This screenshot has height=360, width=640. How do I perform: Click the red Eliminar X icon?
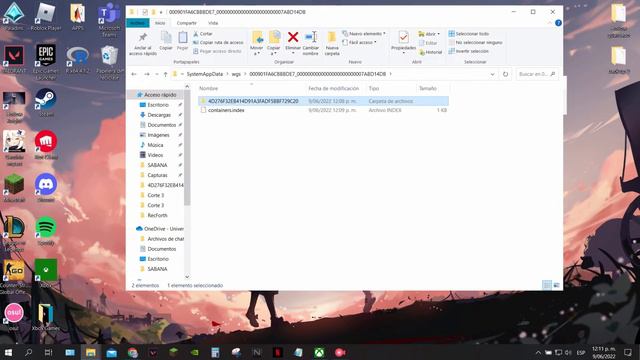coord(293,37)
